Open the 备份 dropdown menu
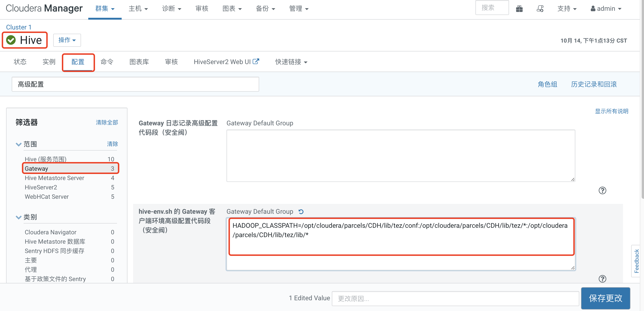Viewport: 644px width, 311px height. coord(265,9)
